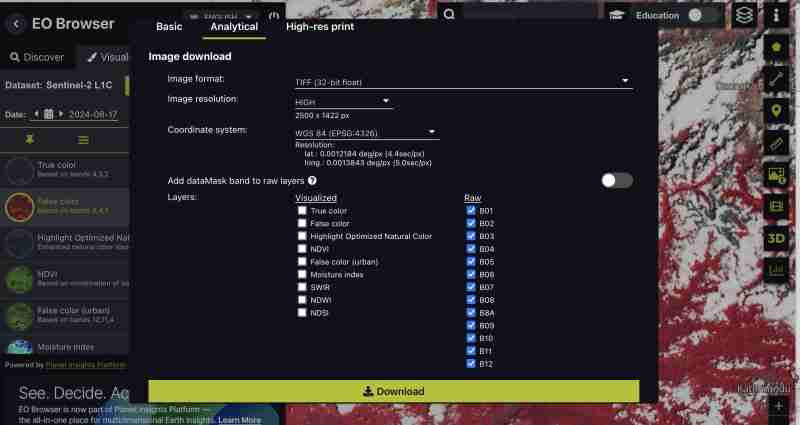Image resolution: width=800 pixels, height=425 pixels.
Task: Check the NDVI visualized layer checkbox
Action: click(x=302, y=249)
